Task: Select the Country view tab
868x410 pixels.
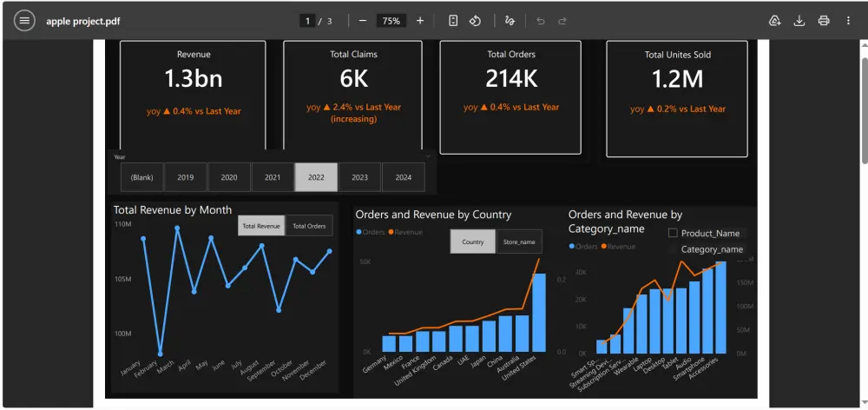Action: 473,241
